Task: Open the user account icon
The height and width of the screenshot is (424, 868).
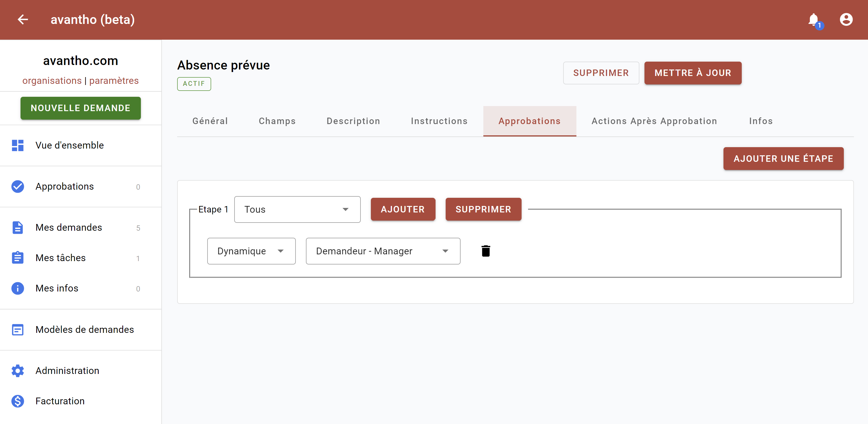Action: click(x=846, y=19)
